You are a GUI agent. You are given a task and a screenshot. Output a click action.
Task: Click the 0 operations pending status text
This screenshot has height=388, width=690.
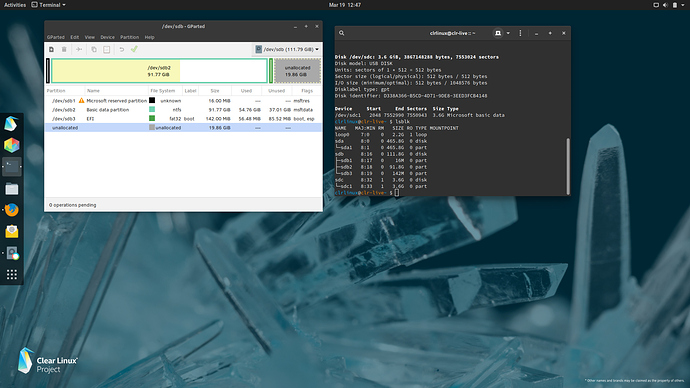click(73, 205)
